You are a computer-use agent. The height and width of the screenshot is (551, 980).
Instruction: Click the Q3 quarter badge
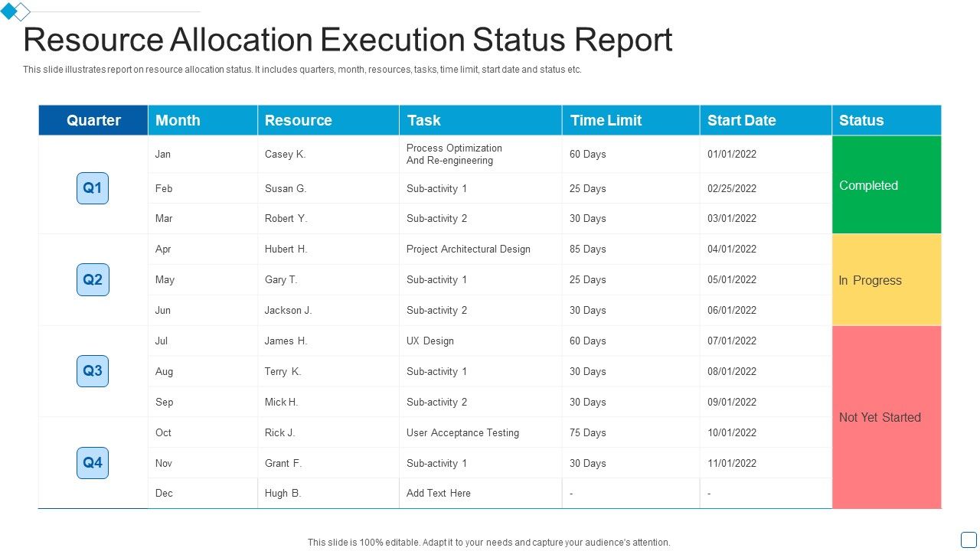click(92, 371)
